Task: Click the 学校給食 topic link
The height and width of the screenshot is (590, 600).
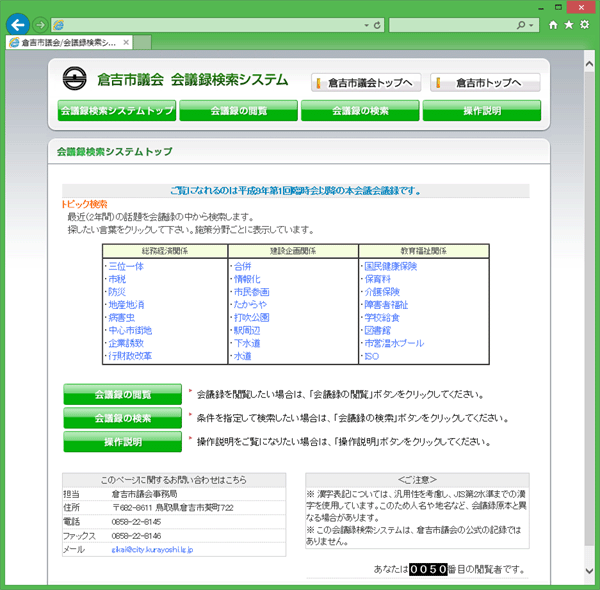Action: pos(382,318)
